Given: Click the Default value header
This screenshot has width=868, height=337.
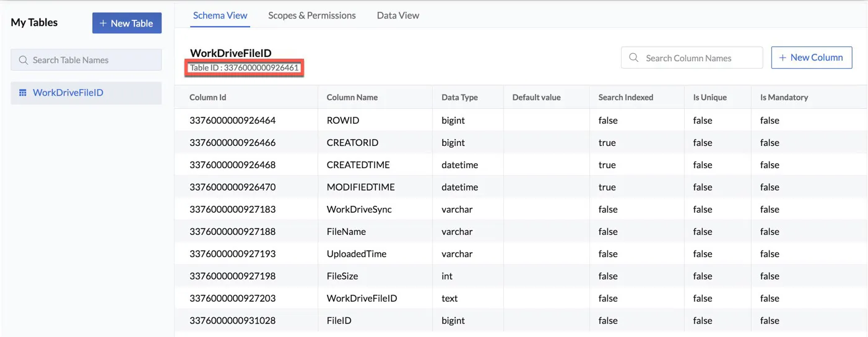Looking at the screenshot, I should (x=536, y=97).
